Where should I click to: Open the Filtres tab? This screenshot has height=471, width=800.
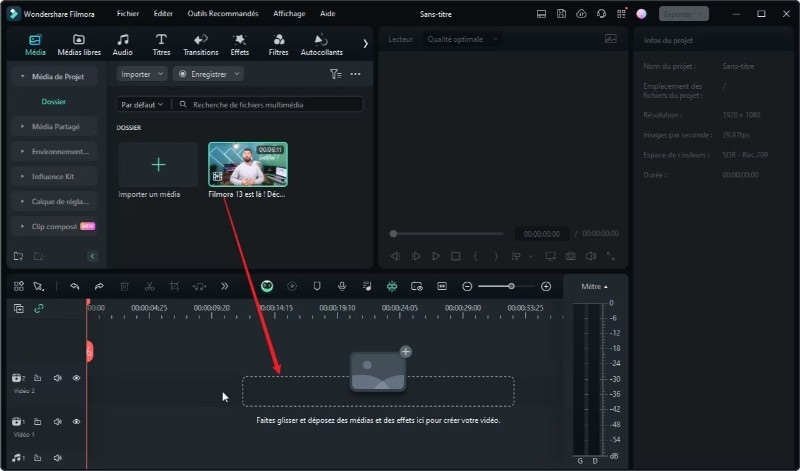(x=279, y=45)
